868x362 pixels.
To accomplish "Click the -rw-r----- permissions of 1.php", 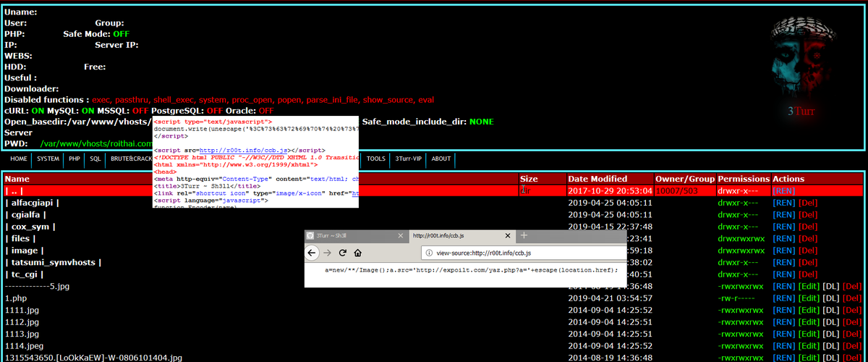I will click(738, 298).
